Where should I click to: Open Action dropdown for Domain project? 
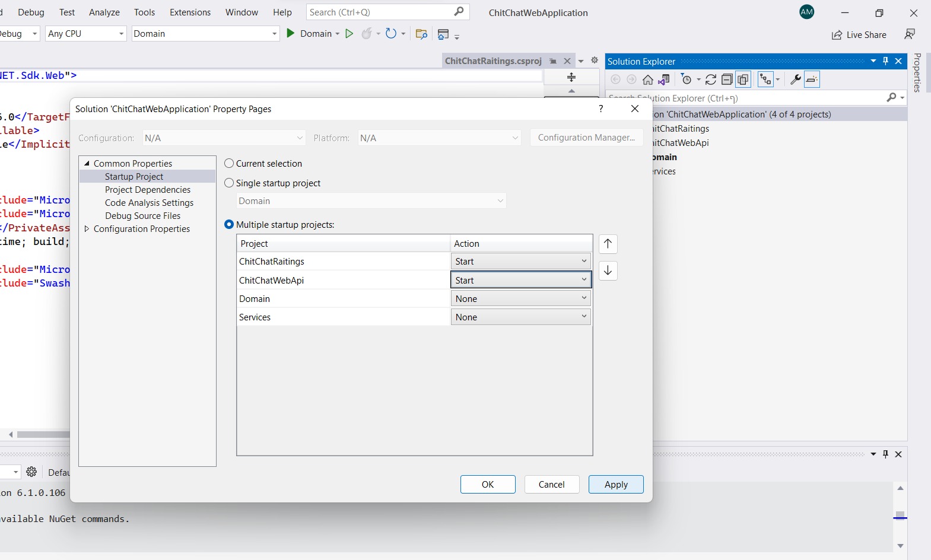520,298
